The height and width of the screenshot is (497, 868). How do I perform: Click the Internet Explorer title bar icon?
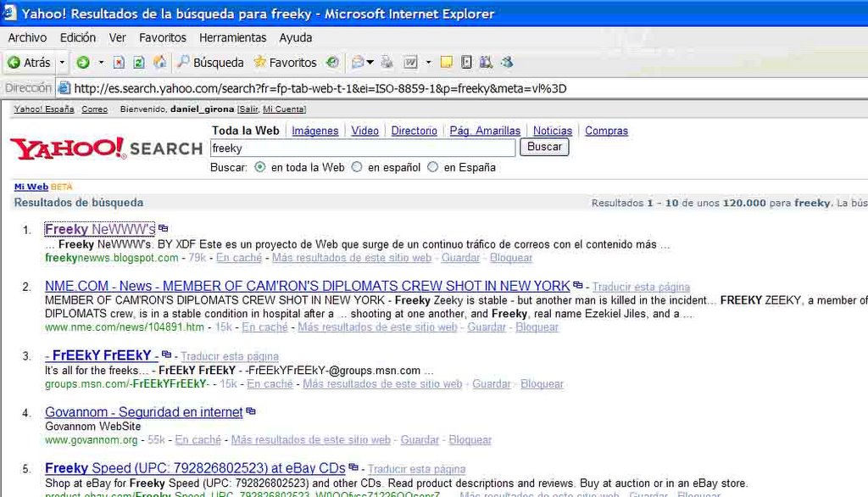click(8, 13)
